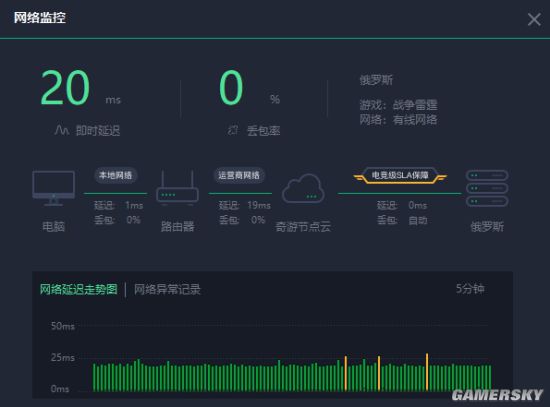Viewport: 550px width, 407px height.
Task: Switch to 网络延迟走势图 tab
Action: tap(78, 289)
